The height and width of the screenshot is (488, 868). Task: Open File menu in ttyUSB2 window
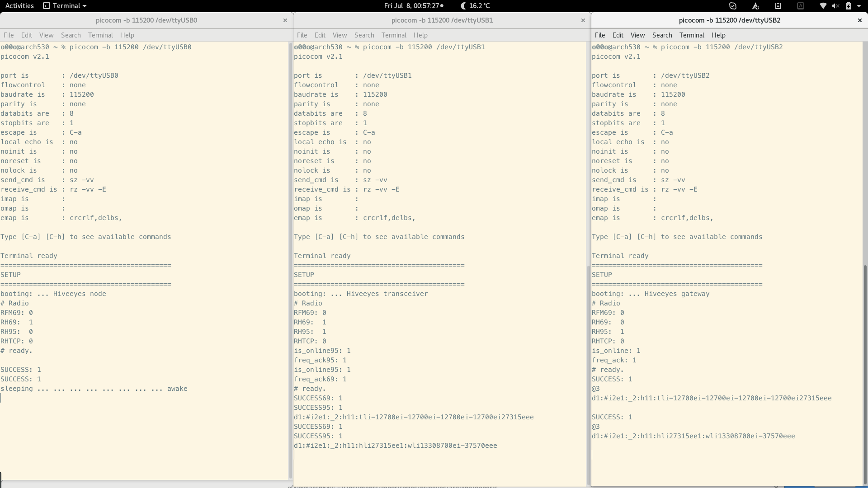tap(600, 35)
